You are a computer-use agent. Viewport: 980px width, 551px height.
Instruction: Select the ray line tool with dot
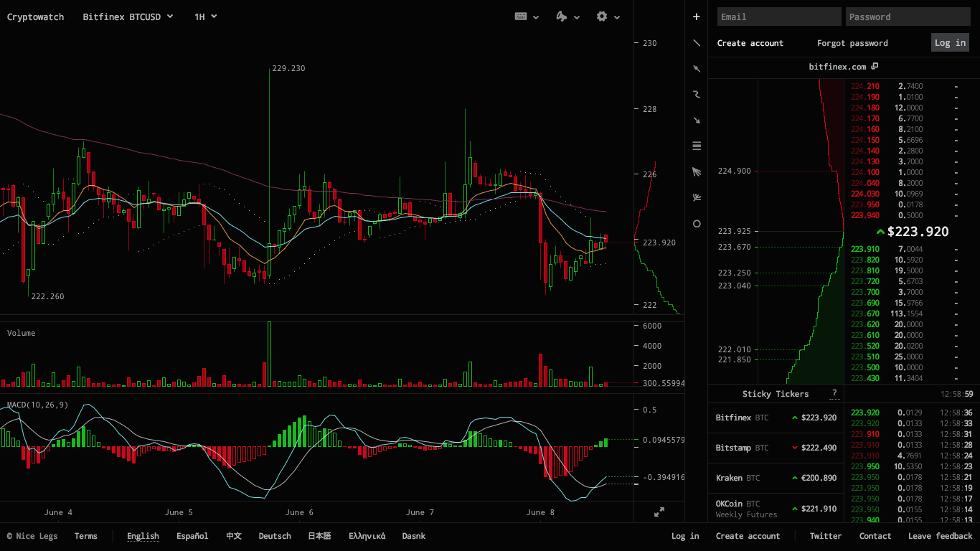696,69
